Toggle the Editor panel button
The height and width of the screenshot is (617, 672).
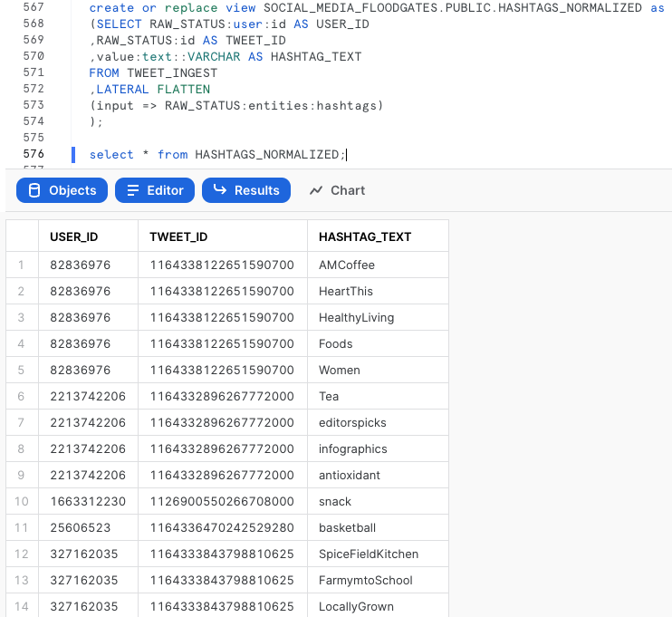[155, 190]
